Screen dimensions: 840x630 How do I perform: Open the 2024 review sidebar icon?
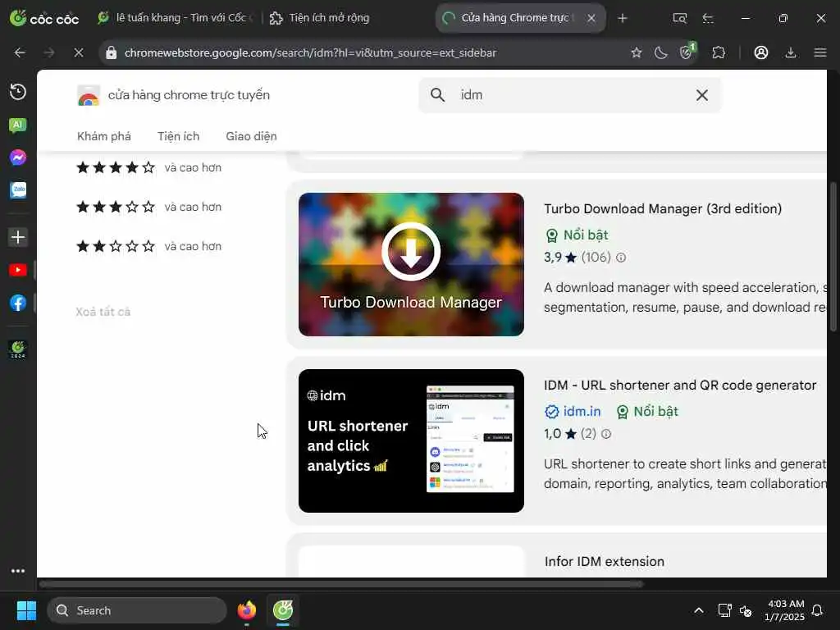point(18,349)
